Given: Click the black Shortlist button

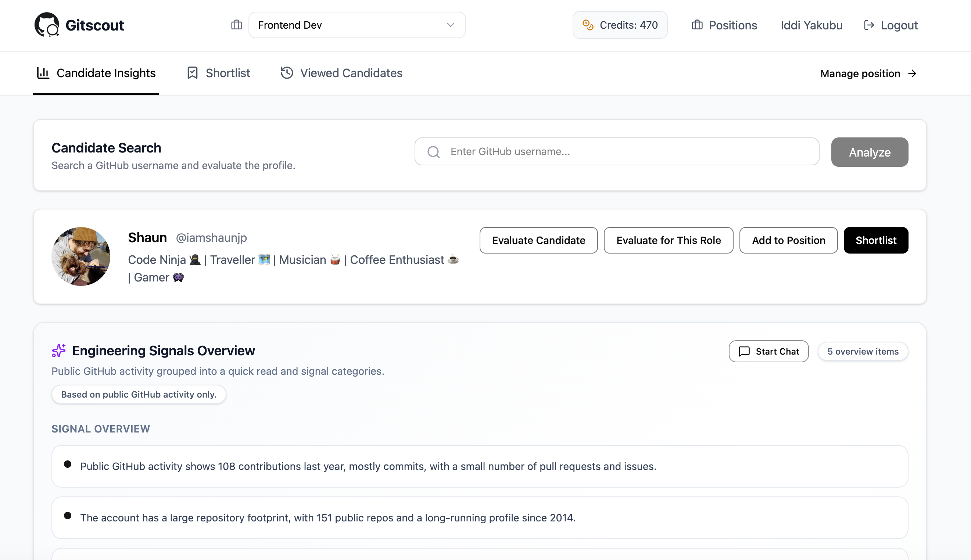Looking at the screenshot, I should click(876, 240).
